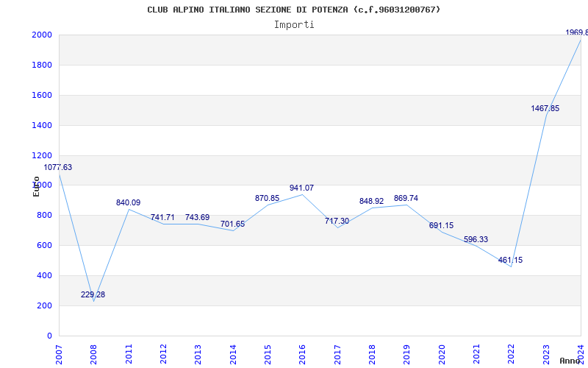Click the 2023 x-axis year
The image size is (588, 368).
(546, 355)
